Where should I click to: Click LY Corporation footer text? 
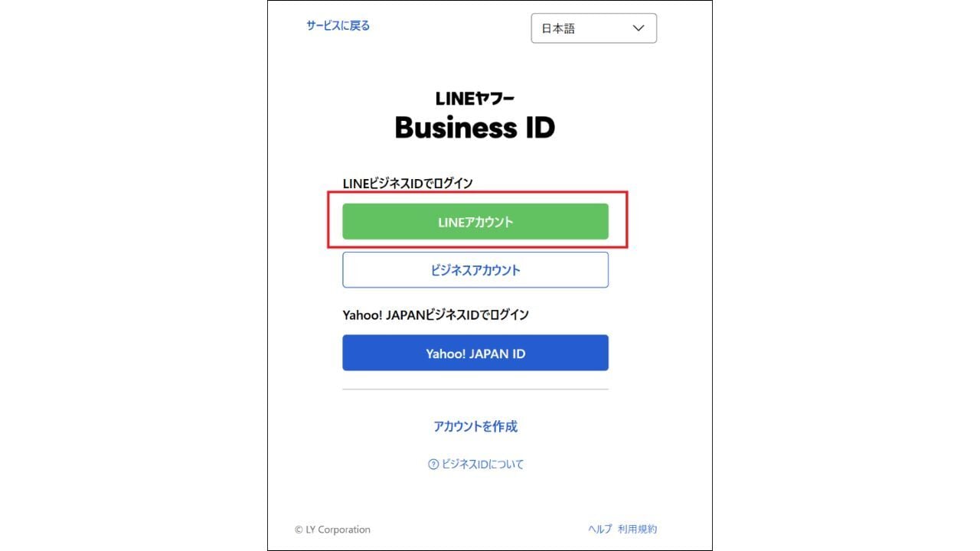pyautogui.click(x=338, y=530)
